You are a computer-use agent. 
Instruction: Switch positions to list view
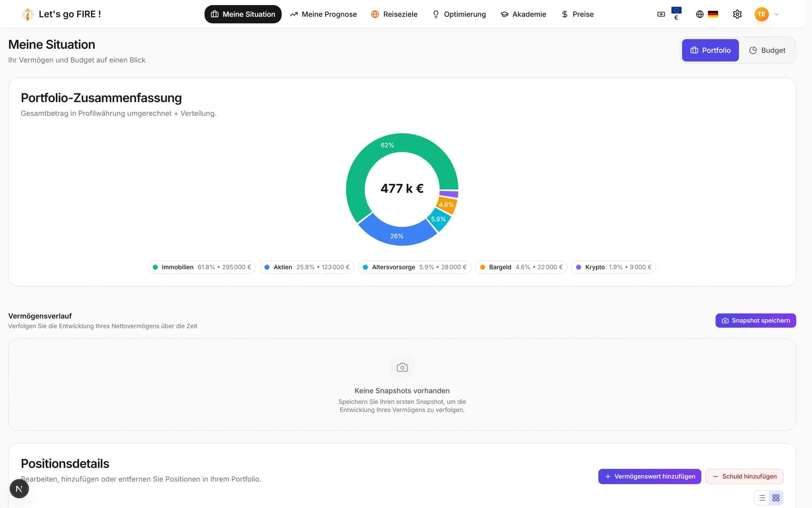point(762,498)
